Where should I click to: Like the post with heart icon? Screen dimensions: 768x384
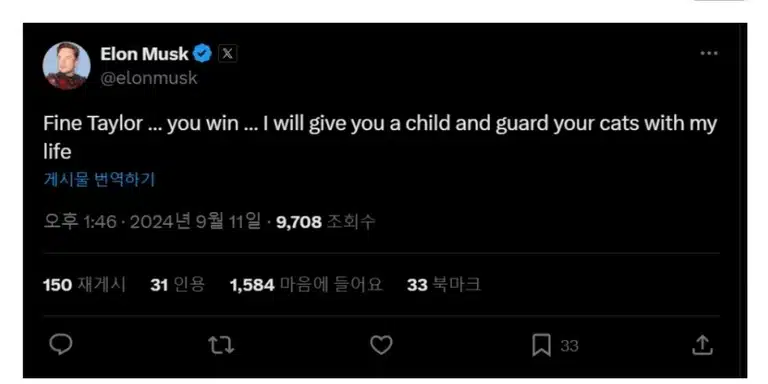(x=381, y=345)
